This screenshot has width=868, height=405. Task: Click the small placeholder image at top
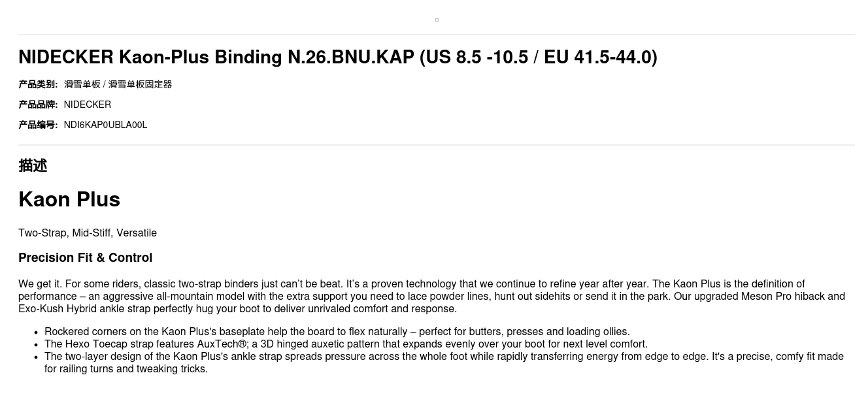click(x=437, y=20)
